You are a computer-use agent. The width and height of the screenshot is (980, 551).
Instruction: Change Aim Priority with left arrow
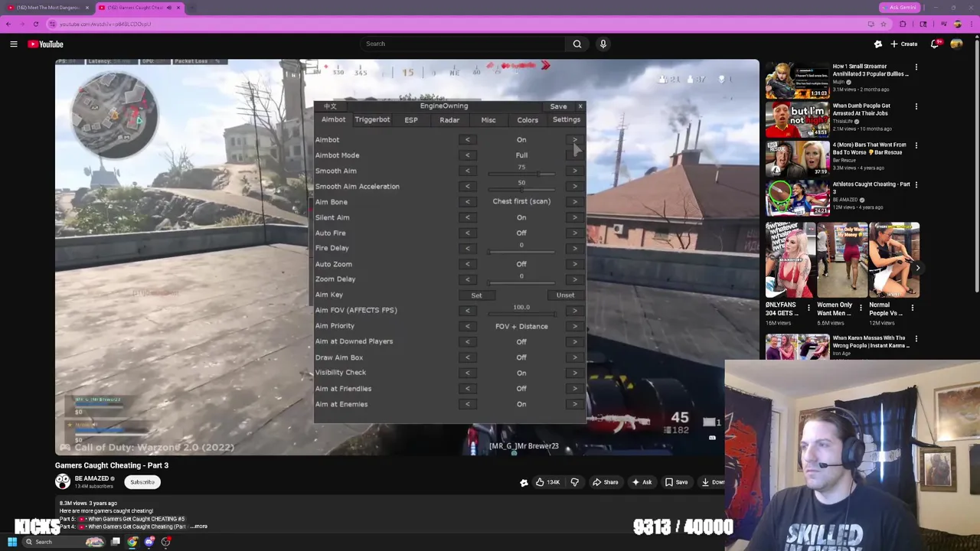pos(468,326)
